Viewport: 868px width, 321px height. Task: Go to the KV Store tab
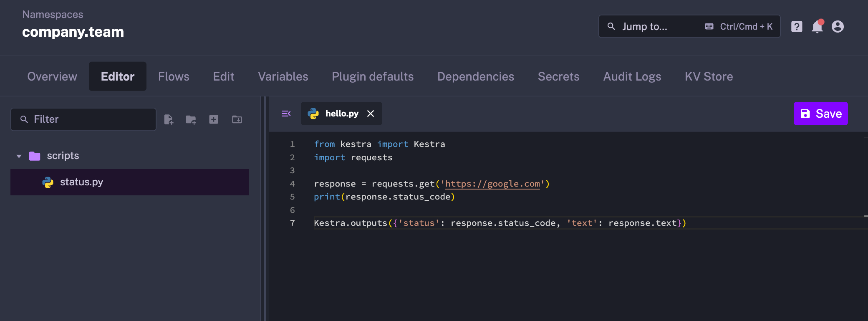(709, 76)
